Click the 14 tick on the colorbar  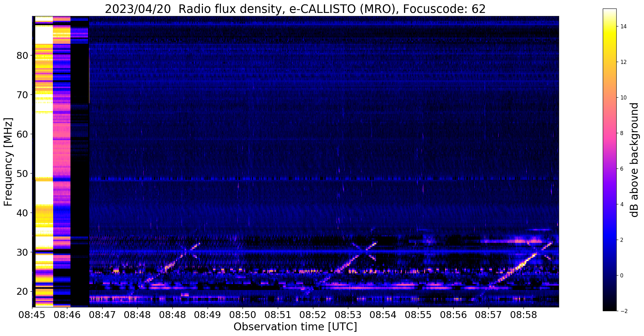pos(623,26)
